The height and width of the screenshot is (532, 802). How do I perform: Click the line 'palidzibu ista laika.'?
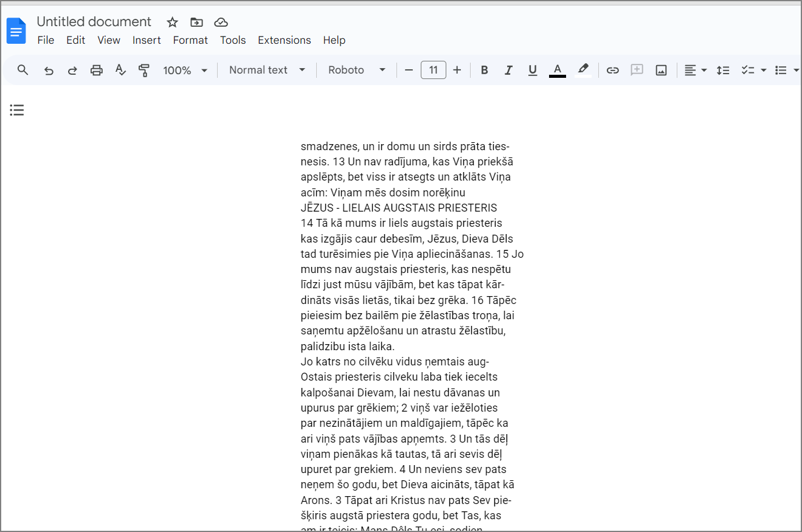coord(348,347)
